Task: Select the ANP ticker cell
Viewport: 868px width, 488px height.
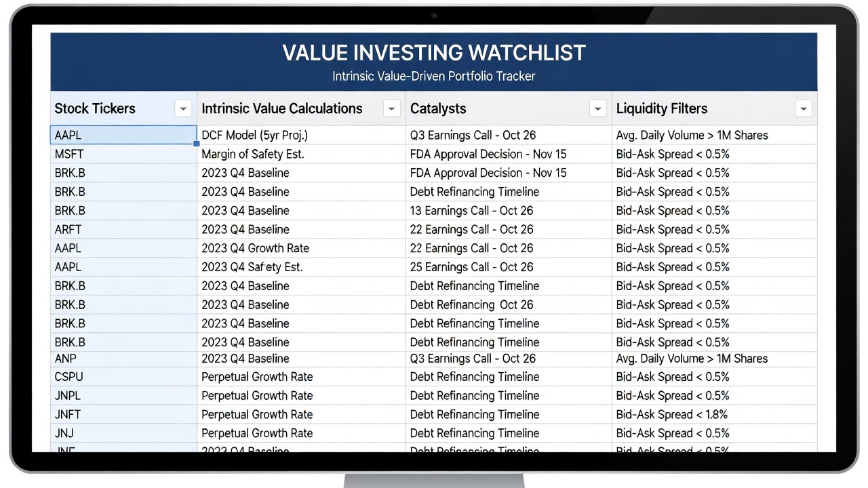Action: (x=123, y=359)
